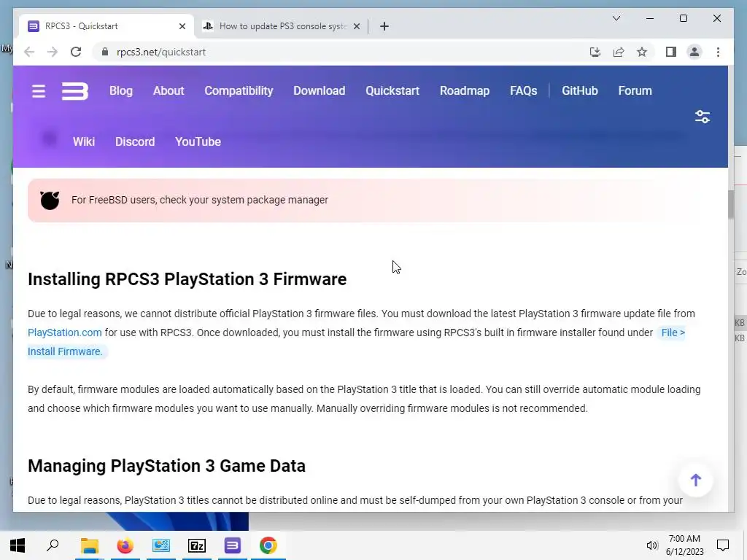Close the PS3 console update tab

coord(356,26)
